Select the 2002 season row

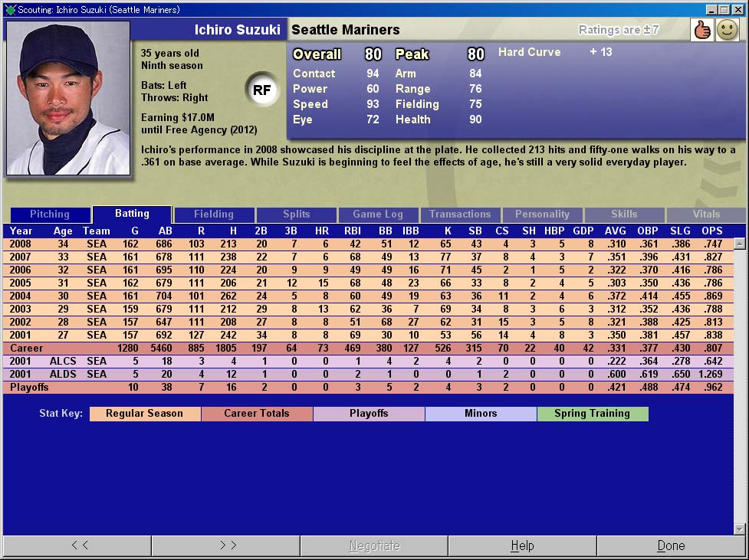point(368,323)
